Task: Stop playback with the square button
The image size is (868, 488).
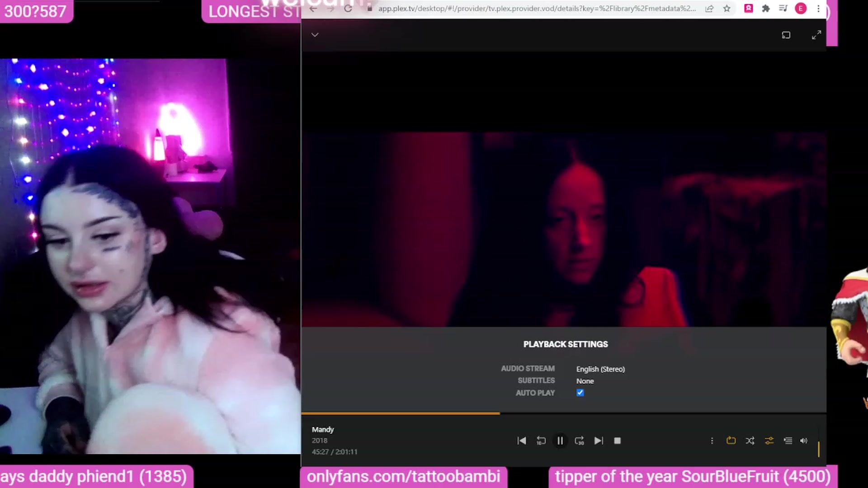Action: coord(618,441)
